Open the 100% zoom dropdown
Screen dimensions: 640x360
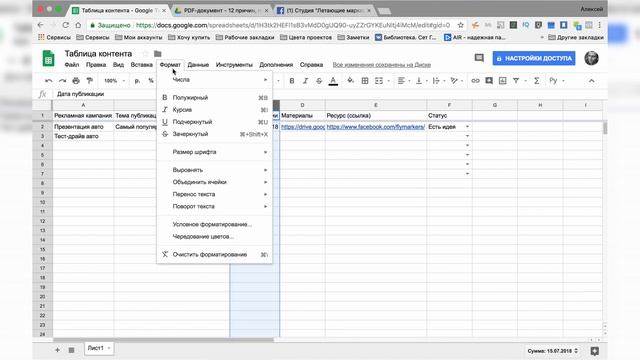pos(114,81)
